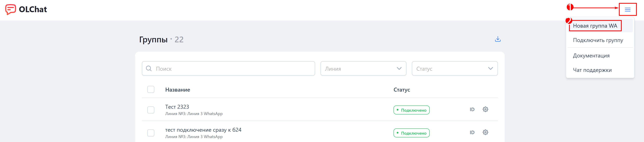Click the search magnifier icon

pyautogui.click(x=149, y=68)
